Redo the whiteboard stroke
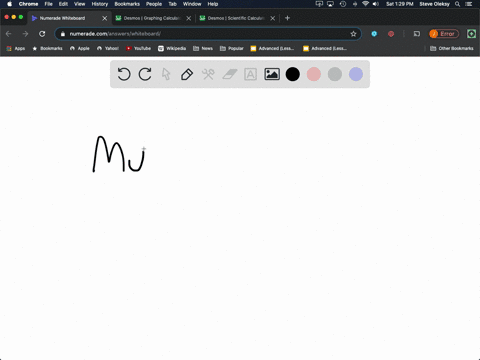 145,74
